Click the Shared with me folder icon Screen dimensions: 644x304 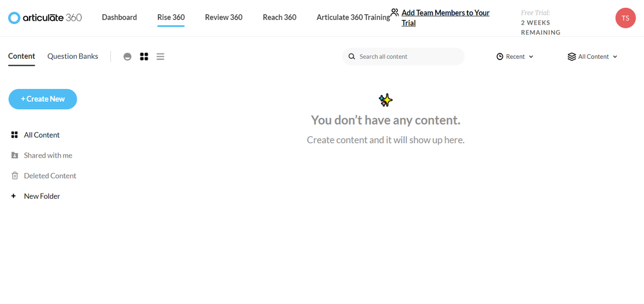click(x=15, y=156)
